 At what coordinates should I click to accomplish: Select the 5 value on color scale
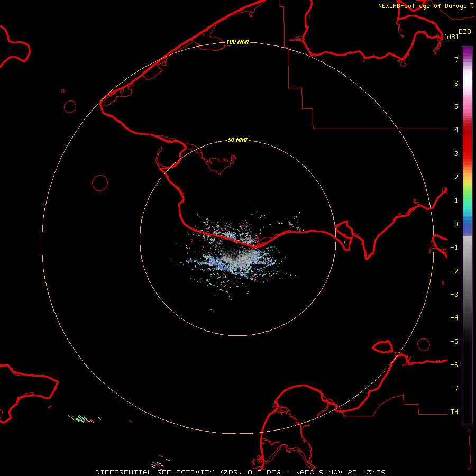(456, 106)
